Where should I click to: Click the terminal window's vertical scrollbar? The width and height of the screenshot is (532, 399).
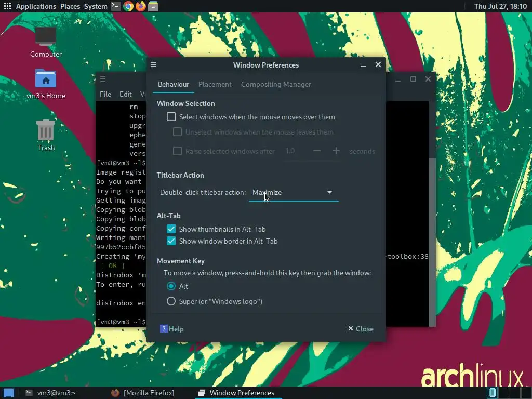(x=432, y=242)
